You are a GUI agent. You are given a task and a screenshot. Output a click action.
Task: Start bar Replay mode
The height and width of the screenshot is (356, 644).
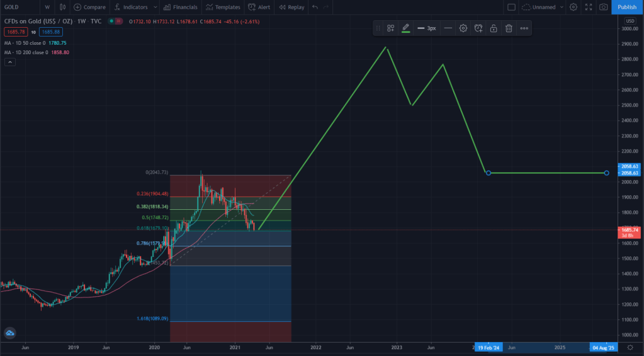[291, 7]
